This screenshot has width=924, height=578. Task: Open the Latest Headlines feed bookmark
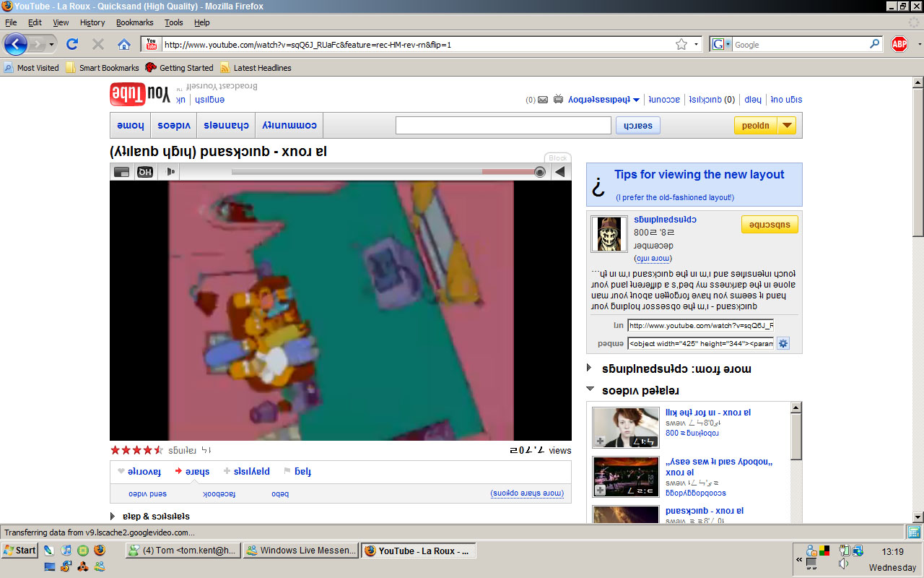pos(256,68)
